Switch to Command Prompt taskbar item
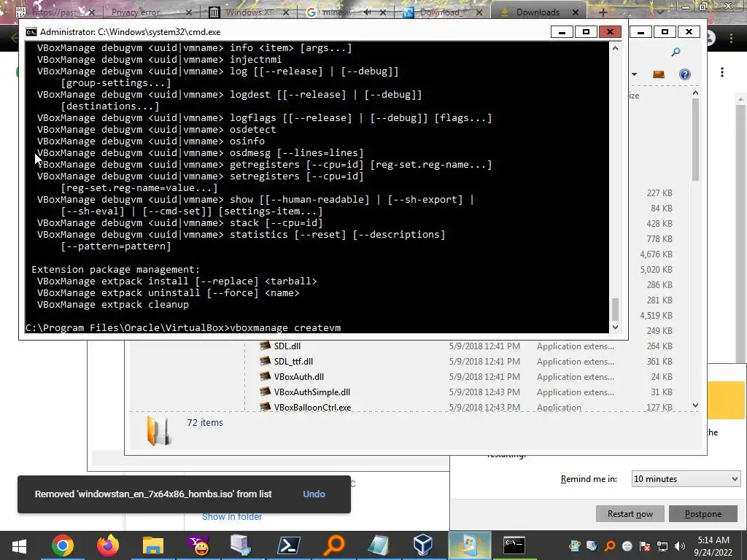The width and height of the screenshot is (747, 560). (514, 545)
